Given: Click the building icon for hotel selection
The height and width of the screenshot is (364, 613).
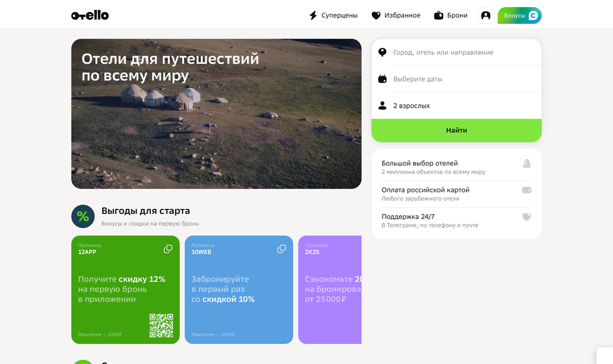Looking at the screenshot, I should coord(527,164).
